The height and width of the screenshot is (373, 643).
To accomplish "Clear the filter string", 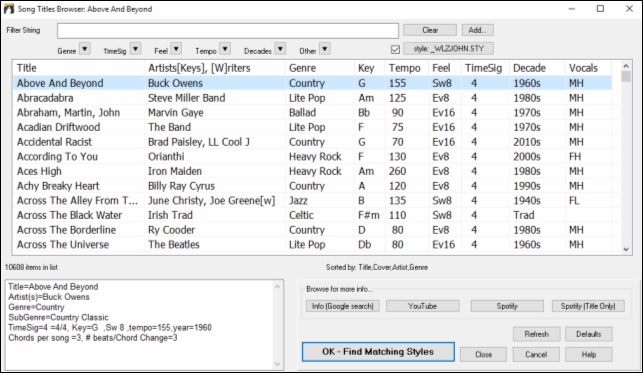I will [x=430, y=30].
